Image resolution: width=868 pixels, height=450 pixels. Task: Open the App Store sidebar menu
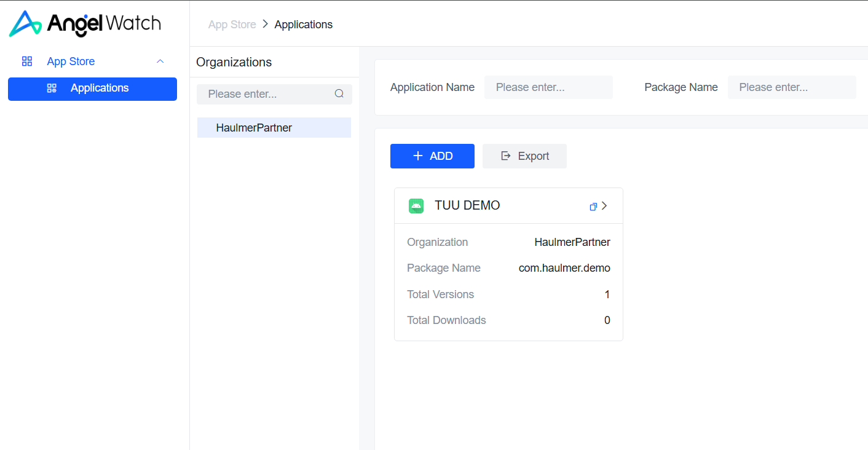[x=92, y=61]
